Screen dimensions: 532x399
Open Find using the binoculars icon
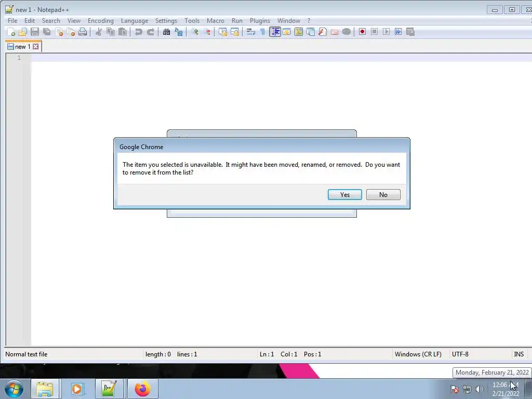(x=166, y=32)
